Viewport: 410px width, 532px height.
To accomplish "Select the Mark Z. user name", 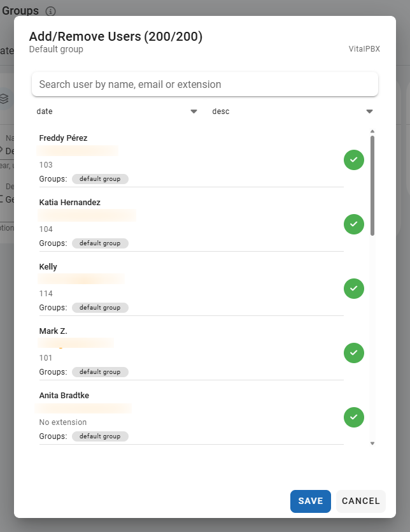I will tap(53, 331).
